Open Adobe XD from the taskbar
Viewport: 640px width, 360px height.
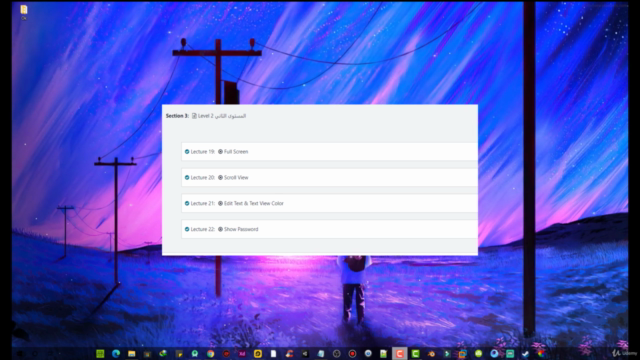(242, 353)
